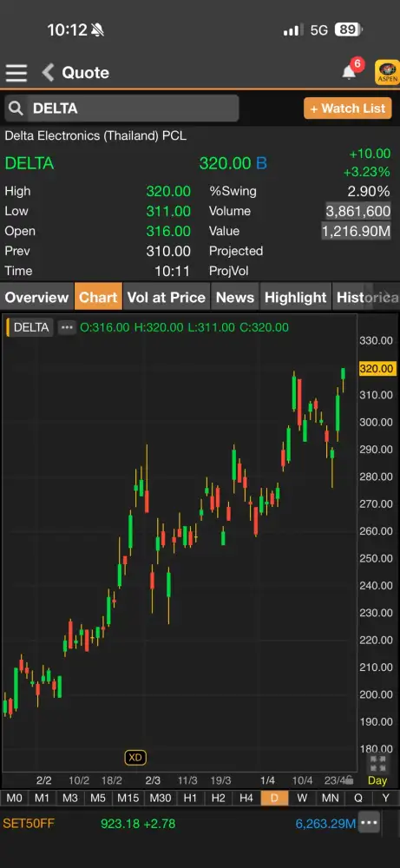Image resolution: width=400 pixels, height=868 pixels.
Task: Open the News tab
Action: (234, 297)
